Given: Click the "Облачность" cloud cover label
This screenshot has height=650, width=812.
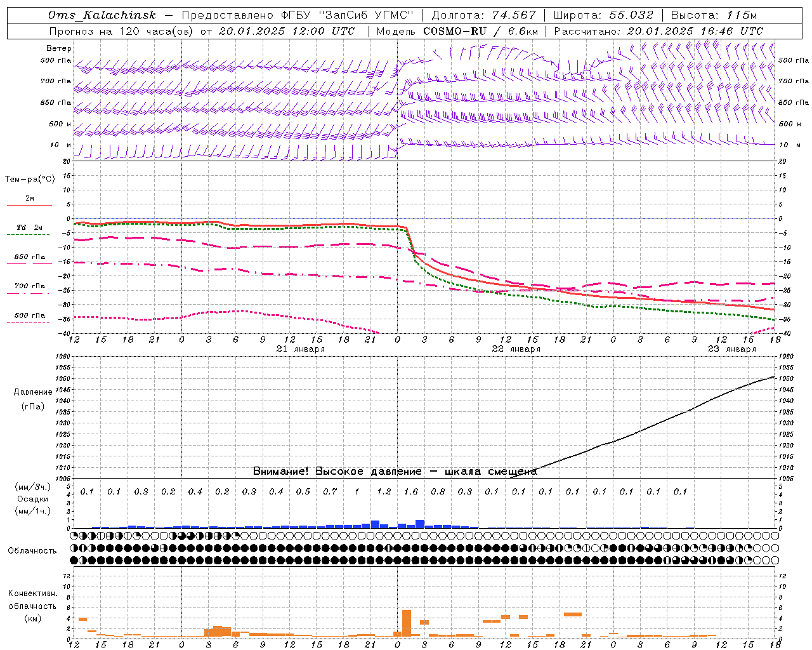Looking at the screenshot, I should [32, 551].
